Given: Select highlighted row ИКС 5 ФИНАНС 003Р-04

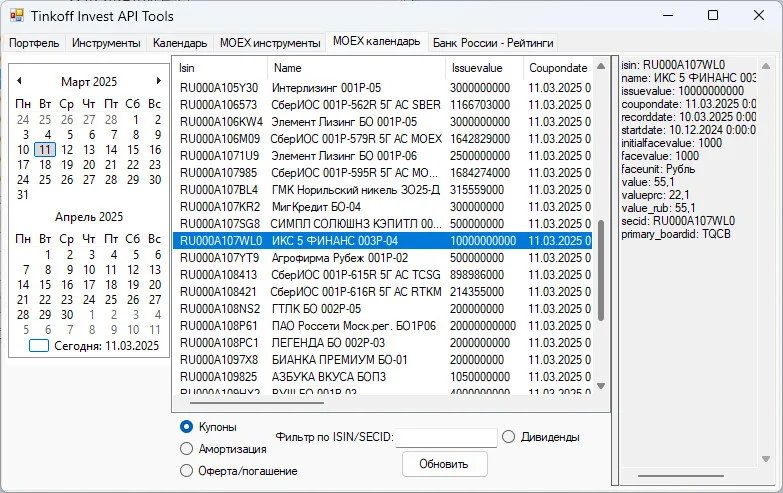Looking at the screenshot, I should [383, 241].
